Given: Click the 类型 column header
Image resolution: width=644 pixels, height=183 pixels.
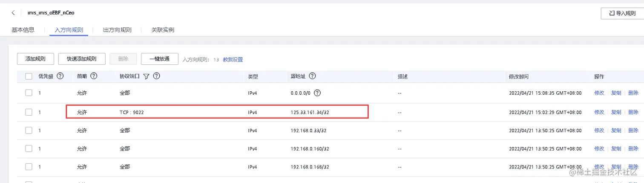Looking at the screenshot, I should tap(253, 76).
